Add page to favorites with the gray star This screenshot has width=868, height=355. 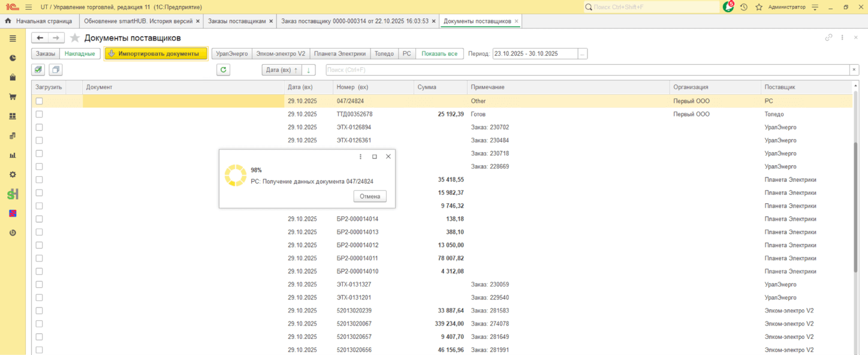[75, 38]
